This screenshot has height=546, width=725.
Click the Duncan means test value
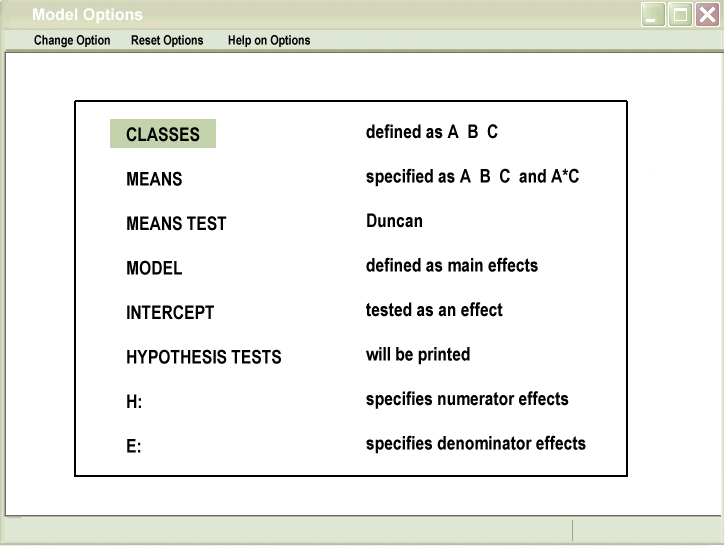coord(394,221)
